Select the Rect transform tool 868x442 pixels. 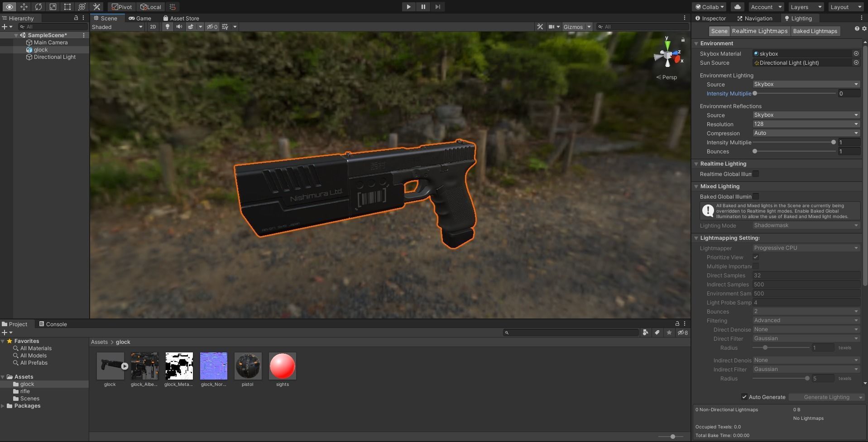tap(67, 7)
